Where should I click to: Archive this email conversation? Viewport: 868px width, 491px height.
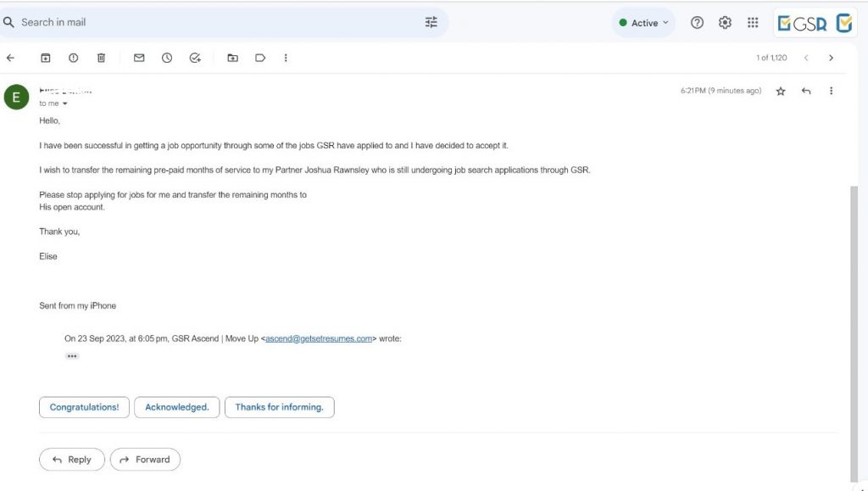[x=46, y=58]
